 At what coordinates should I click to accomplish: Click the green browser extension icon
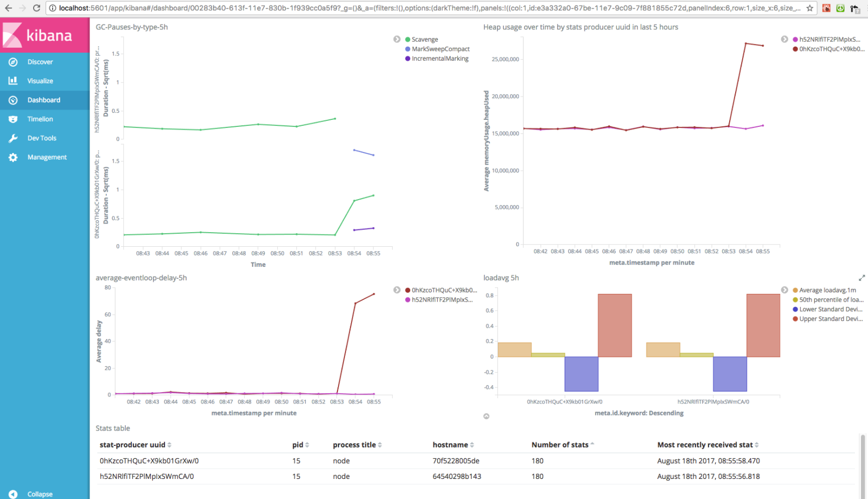pos(840,8)
